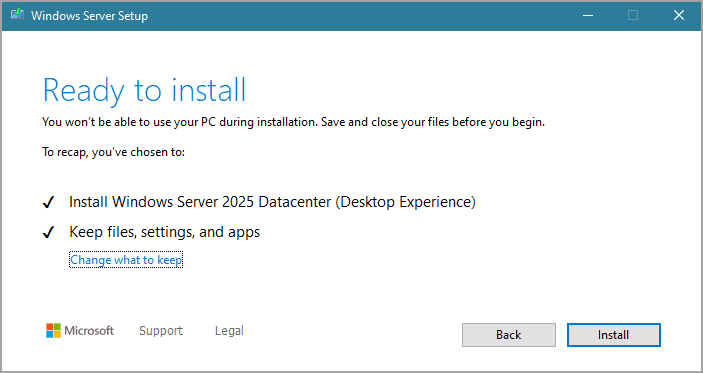The height and width of the screenshot is (373, 703).
Task: Go back with the Back button
Action: (508, 335)
